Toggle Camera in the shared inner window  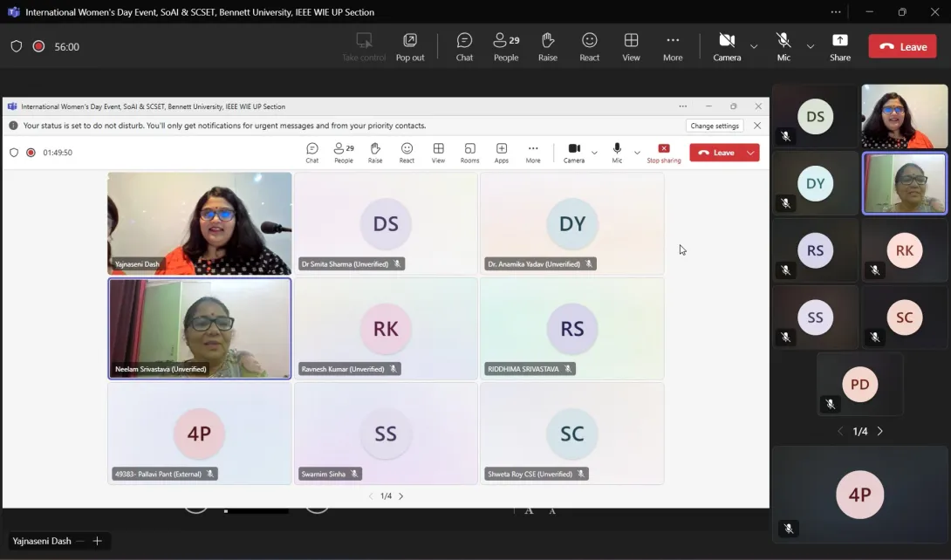(574, 153)
